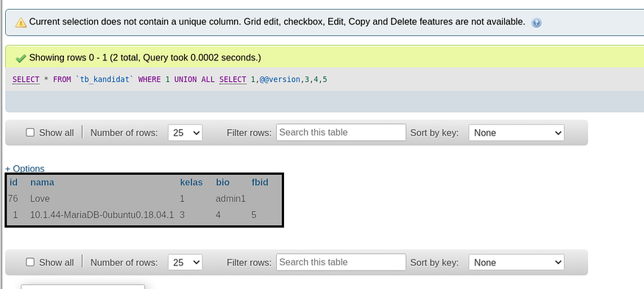Click the @@version variable in the query
Screen dimensions: 644x289
click(x=280, y=80)
